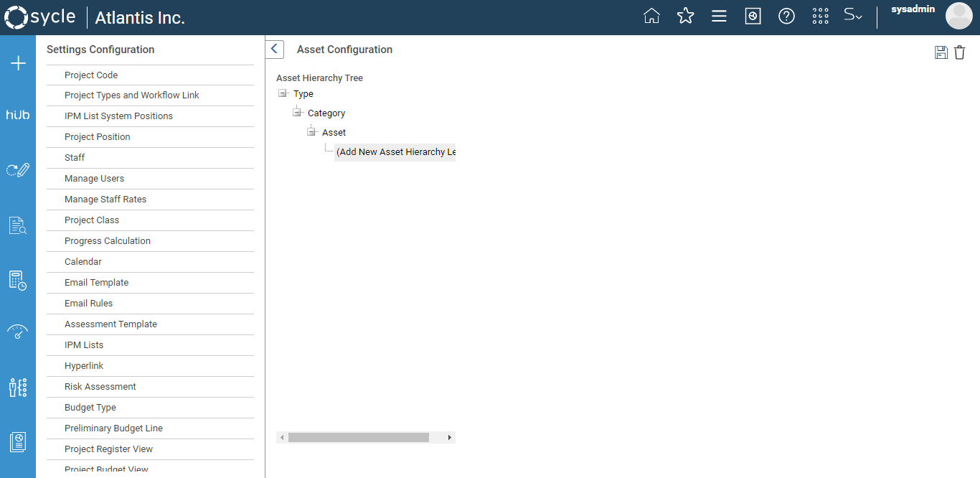Open the people settings icon in sidebar

[x=18, y=388]
